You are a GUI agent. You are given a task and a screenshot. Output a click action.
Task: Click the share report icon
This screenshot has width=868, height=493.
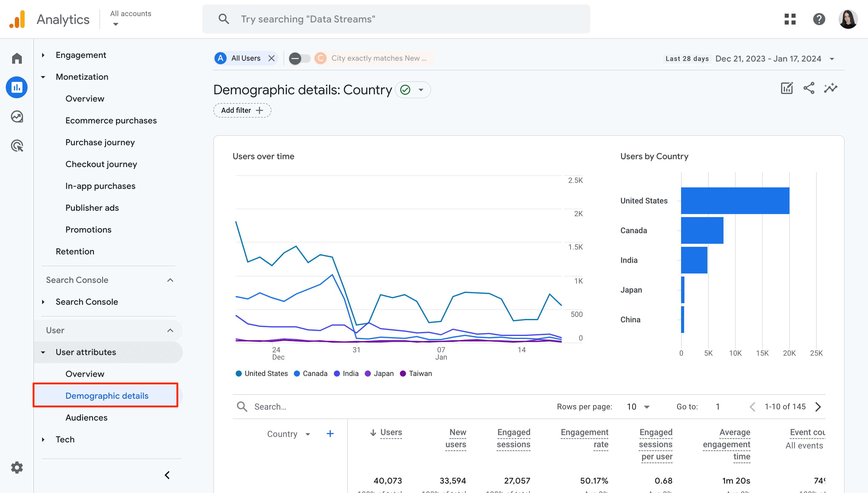809,88
